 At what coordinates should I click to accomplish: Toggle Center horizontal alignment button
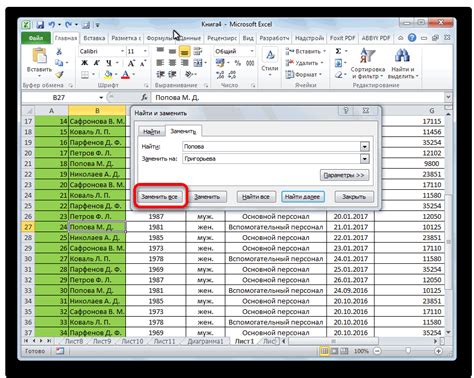[x=172, y=63]
